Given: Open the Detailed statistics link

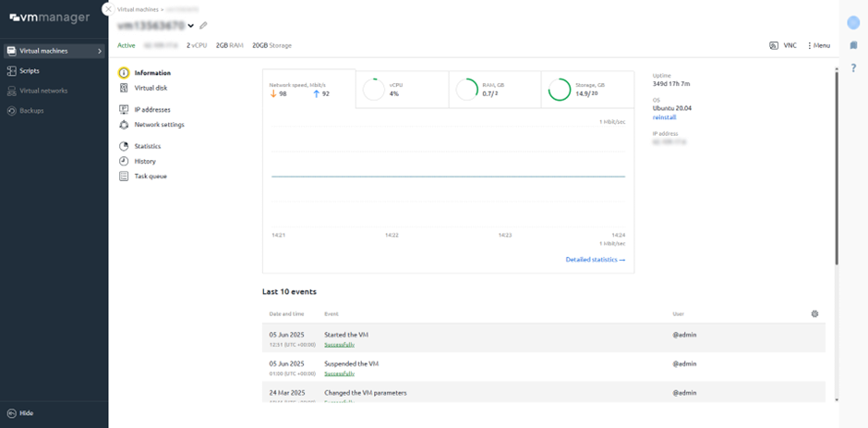Looking at the screenshot, I should click(595, 260).
